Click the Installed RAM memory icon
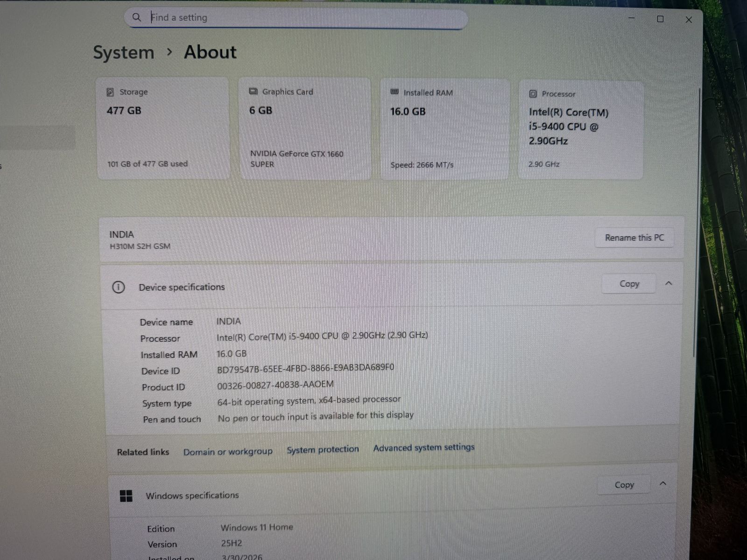747x560 pixels. click(395, 92)
